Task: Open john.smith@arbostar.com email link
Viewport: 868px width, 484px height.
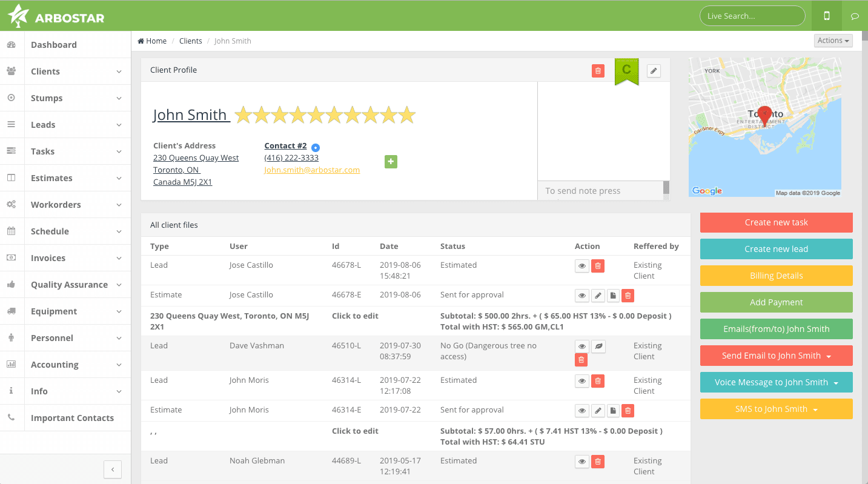Action: point(312,170)
